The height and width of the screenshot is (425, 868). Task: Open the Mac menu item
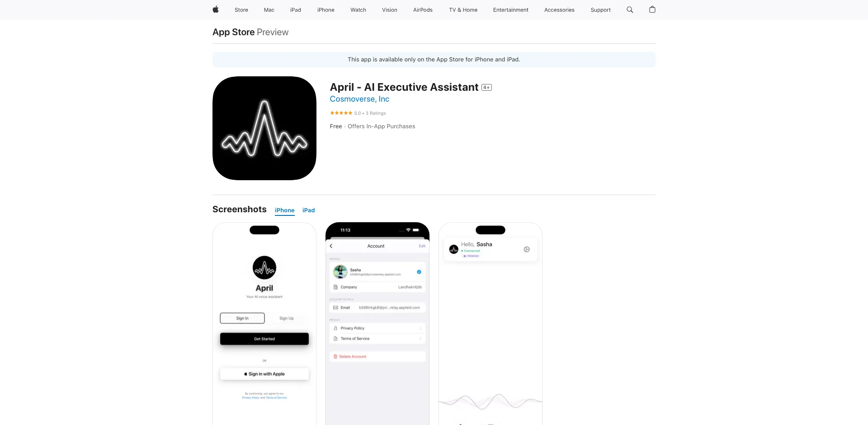[x=269, y=10]
